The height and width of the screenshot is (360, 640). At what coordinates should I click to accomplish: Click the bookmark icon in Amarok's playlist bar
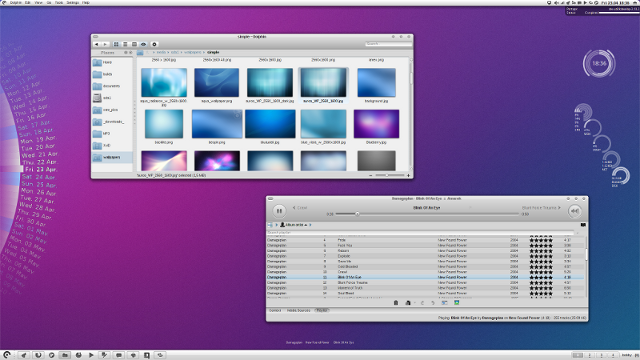(x=583, y=225)
